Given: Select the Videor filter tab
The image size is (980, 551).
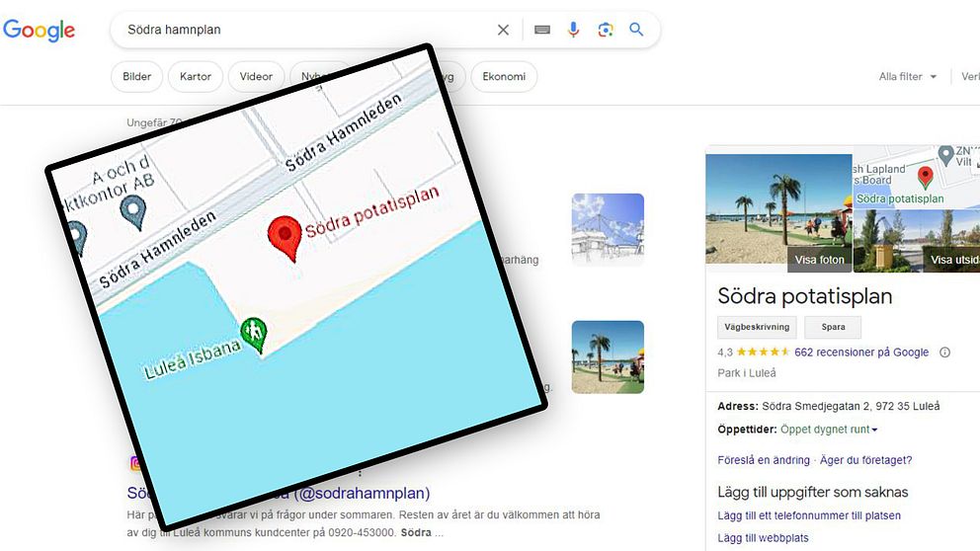Looking at the screenshot, I should click(256, 76).
